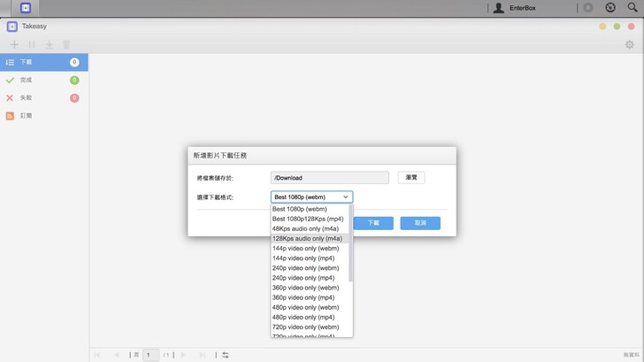Choose 240p video only (webm)
644x362 pixels.
(x=310, y=268)
